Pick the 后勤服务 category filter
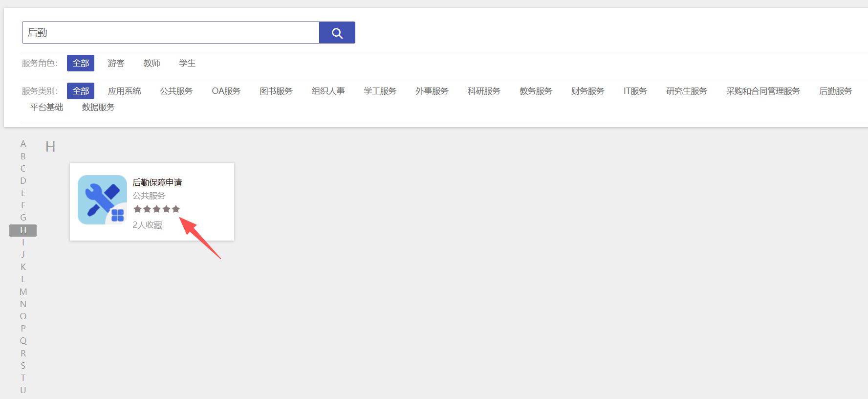The width and height of the screenshot is (868, 399). [836, 91]
